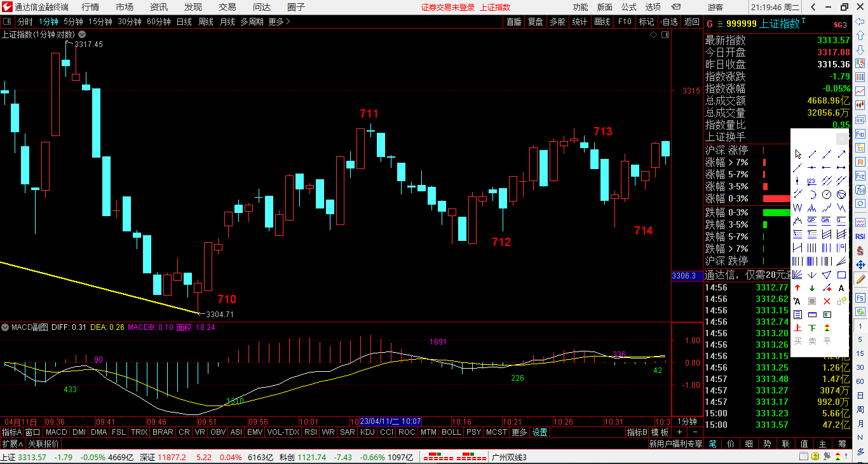Select the green down-arrow marker tool
Image resolution: width=868 pixels, height=464 pixels.
tap(812, 288)
